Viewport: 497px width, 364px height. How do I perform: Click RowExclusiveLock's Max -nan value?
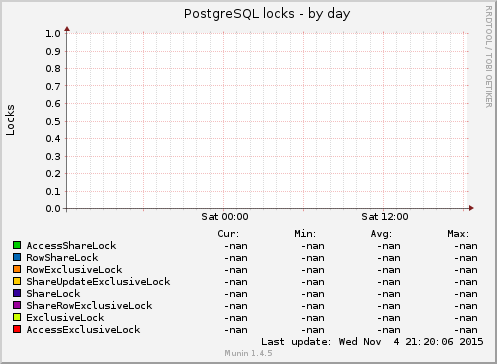tap(466, 270)
